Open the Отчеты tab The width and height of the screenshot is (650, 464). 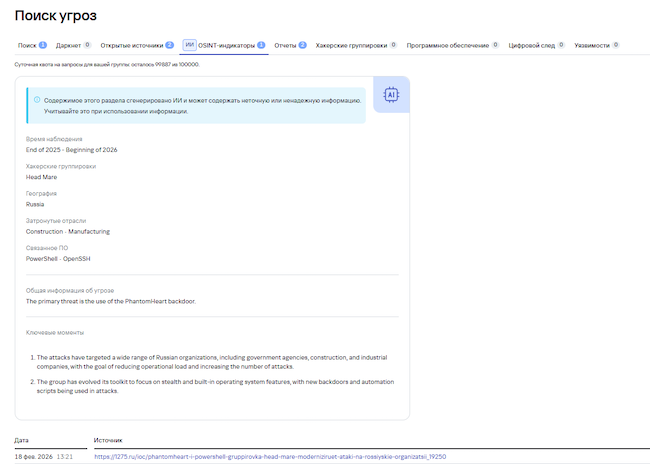click(x=290, y=45)
